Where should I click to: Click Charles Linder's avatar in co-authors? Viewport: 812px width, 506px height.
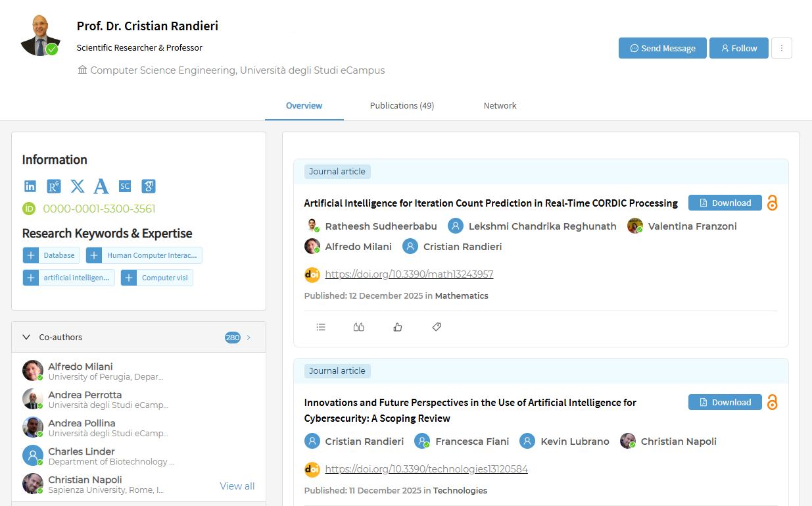click(33, 455)
